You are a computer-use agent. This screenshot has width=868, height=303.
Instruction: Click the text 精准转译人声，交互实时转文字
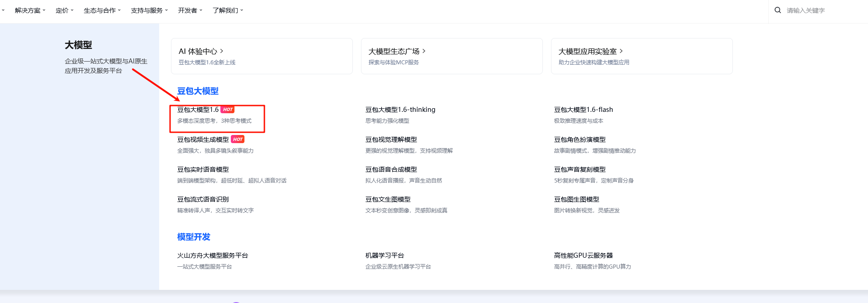pos(215,211)
